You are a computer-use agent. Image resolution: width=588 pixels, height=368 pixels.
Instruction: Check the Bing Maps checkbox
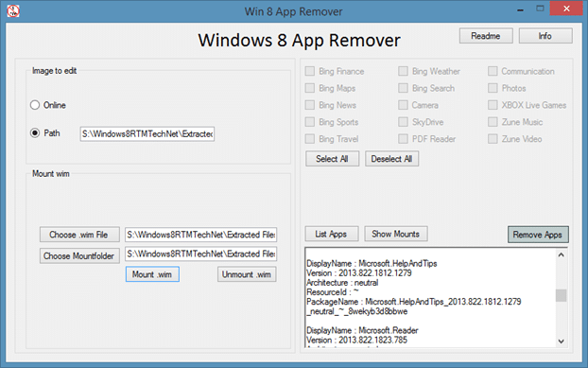click(x=310, y=88)
